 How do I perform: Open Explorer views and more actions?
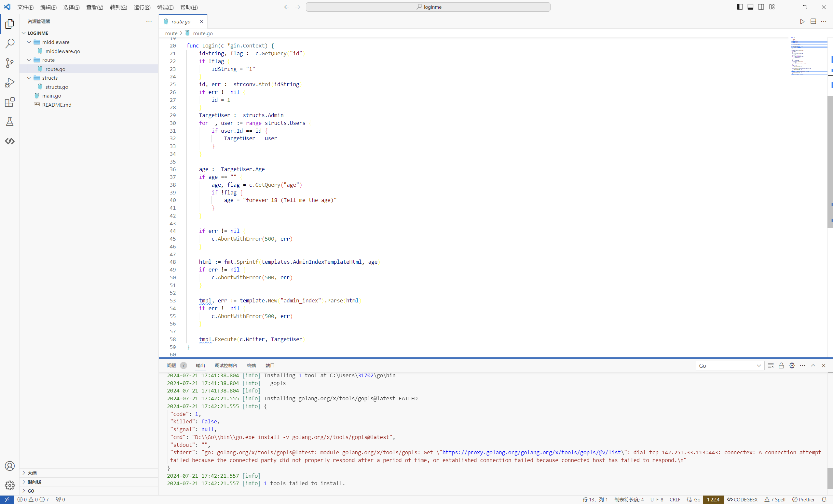pos(149,21)
